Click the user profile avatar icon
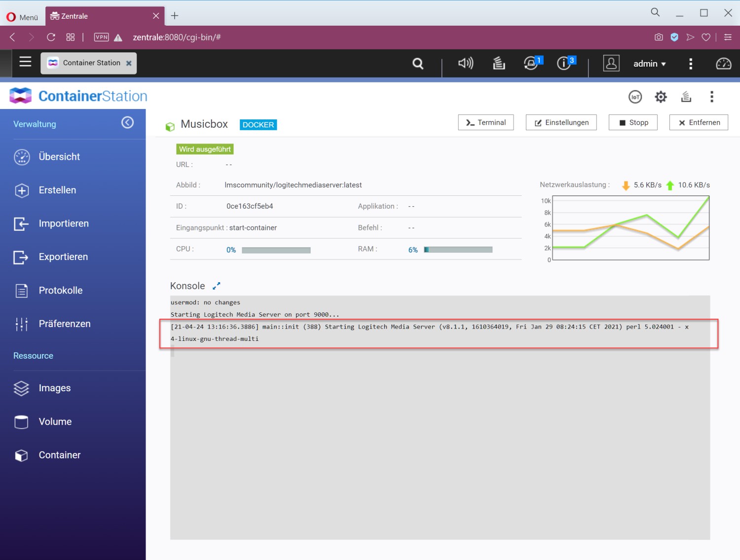Image resolution: width=740 pixels, height=560 pixels. [611, 63]
